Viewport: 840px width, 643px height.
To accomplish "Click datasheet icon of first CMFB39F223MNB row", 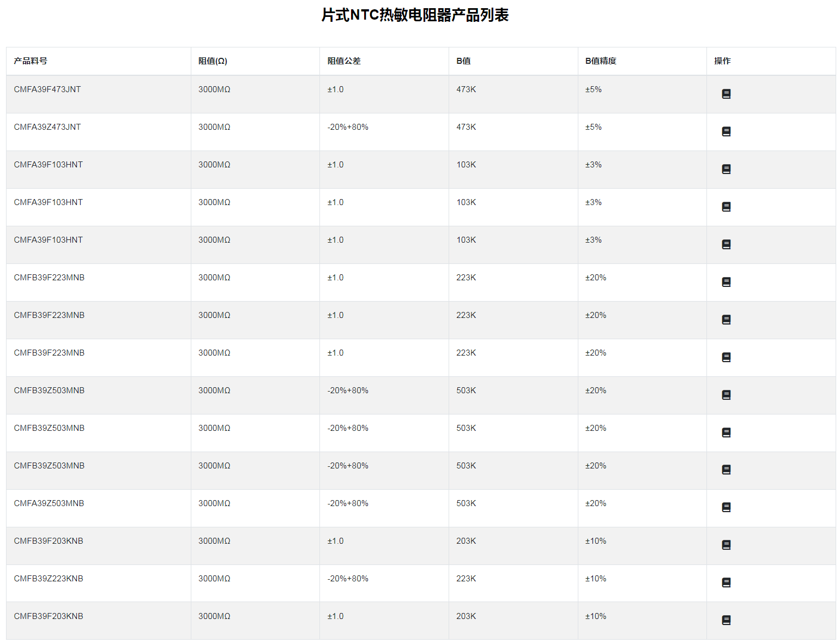I will (726, 282).
